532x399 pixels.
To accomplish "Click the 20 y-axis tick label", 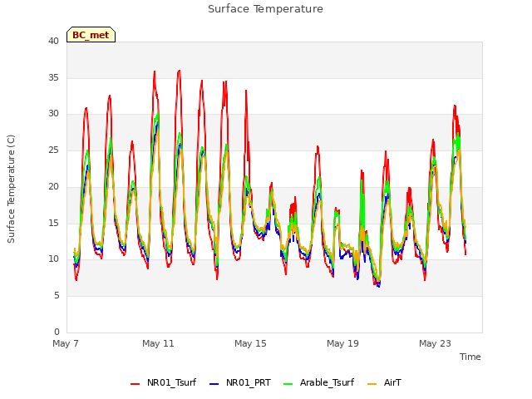I will [x=53, y=186].
